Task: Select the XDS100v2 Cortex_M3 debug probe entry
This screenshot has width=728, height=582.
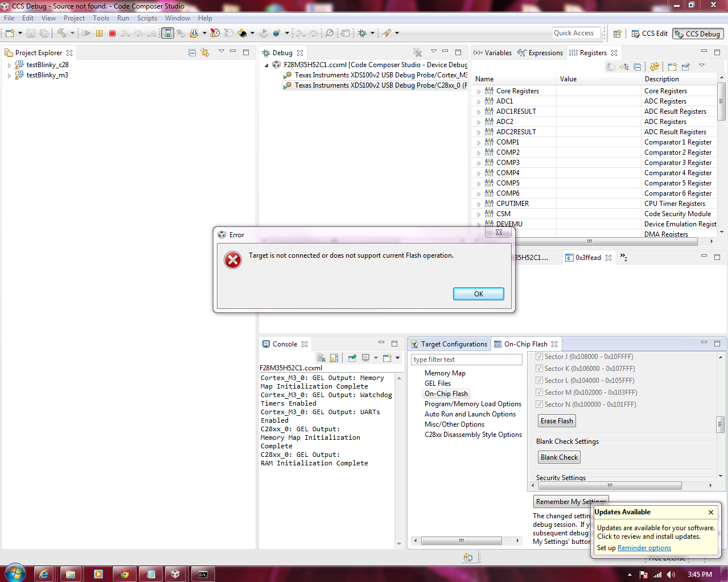Action: [x=376, y=75]
